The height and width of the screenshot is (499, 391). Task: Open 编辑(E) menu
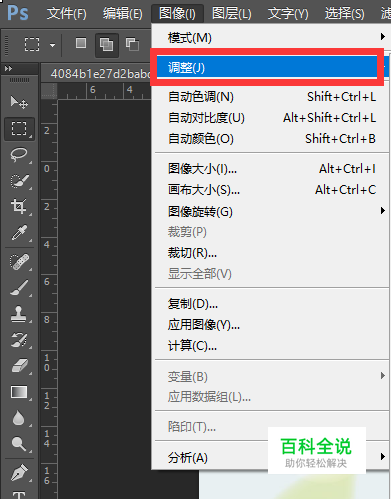point(123,14)
